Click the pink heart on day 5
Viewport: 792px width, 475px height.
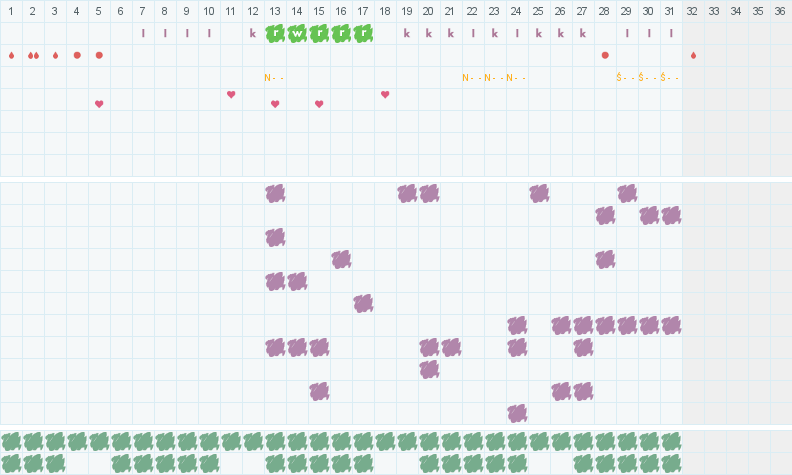pos(99,104)
